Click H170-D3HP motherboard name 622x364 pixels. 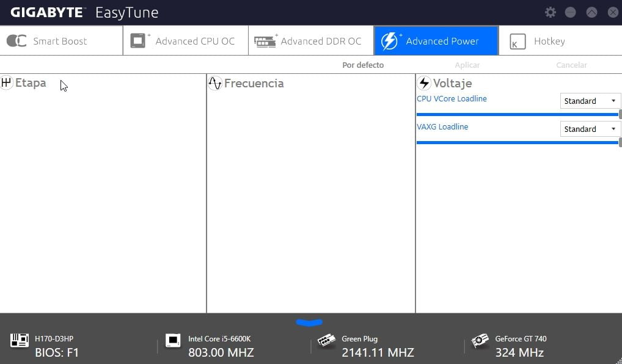54,339
